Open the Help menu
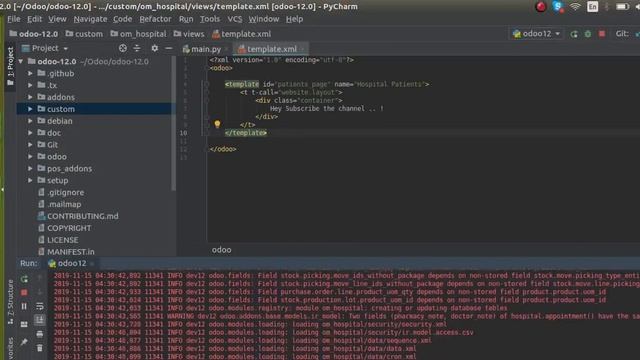 [x=294, y=19]
